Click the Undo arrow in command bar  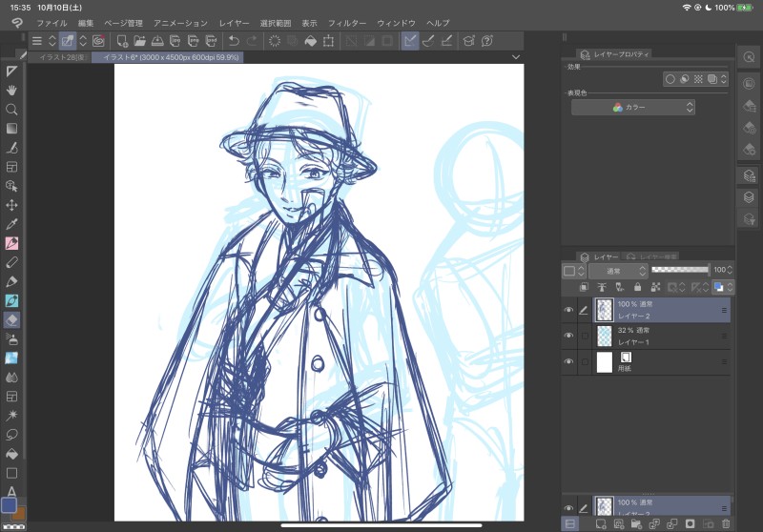click(234, 41)
